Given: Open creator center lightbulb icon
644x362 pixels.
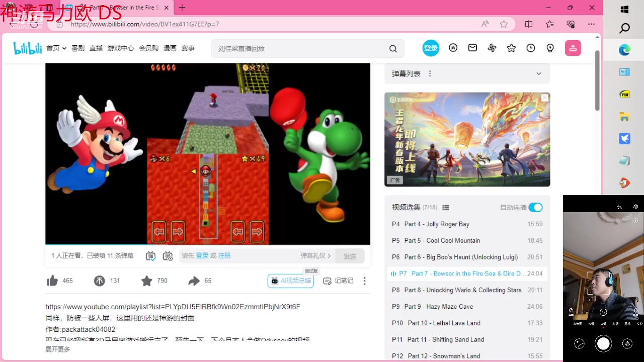Looking at the screenshot, I should click(550, 48).
